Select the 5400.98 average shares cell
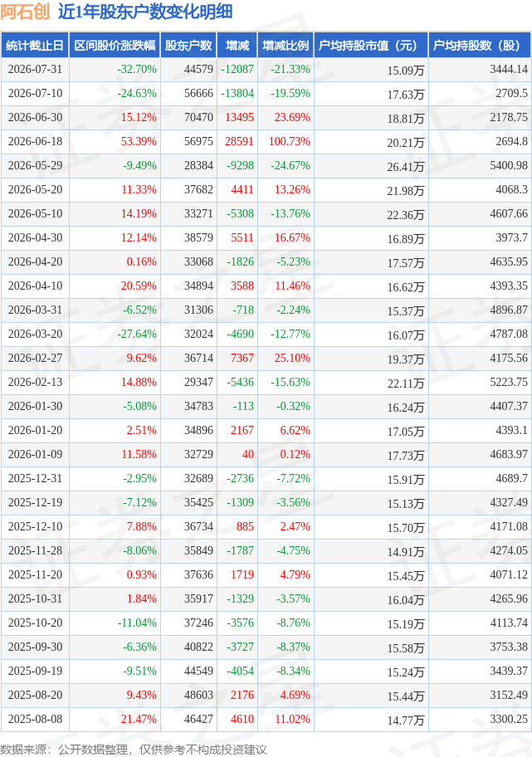Screen dimensions: 532x757 point(509,166)
